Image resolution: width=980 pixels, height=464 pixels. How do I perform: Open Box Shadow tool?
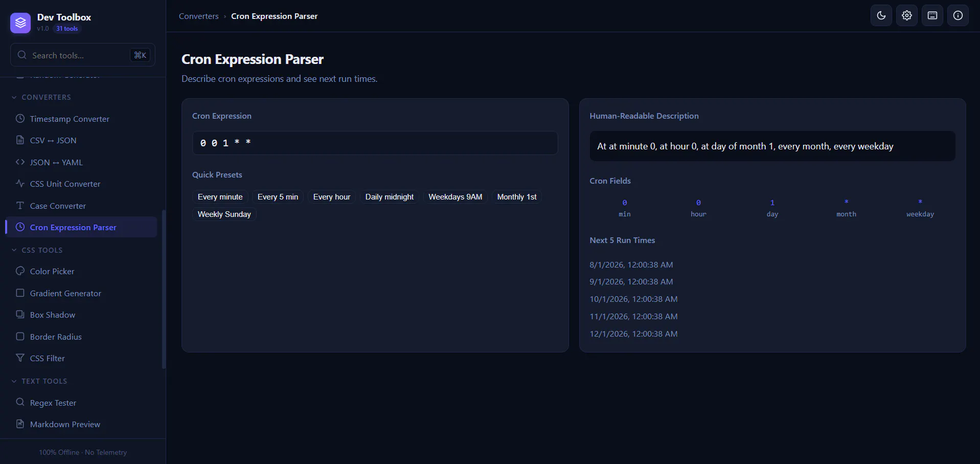pyautogui.click(x=82, y=315)
